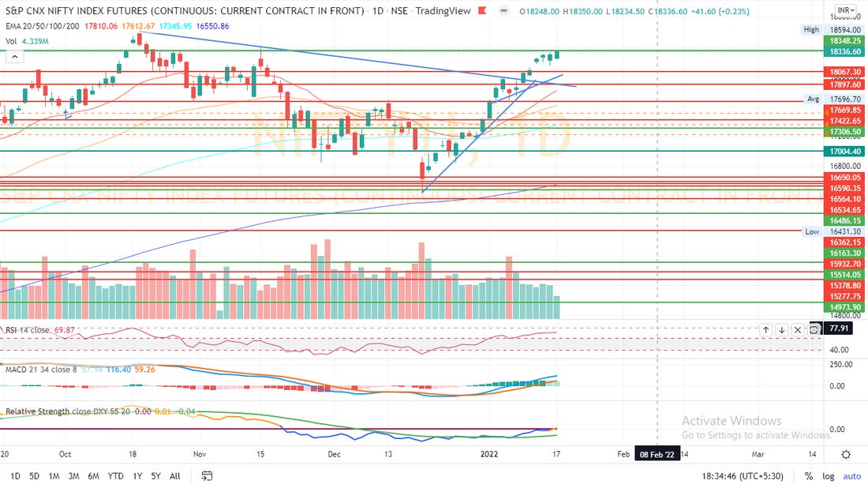Set the range to 1M

pyautogui.click(x=54, y=476)
